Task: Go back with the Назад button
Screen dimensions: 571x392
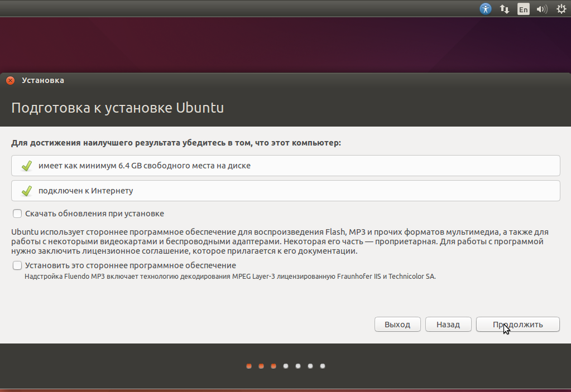Action: [x=448, y=325]
